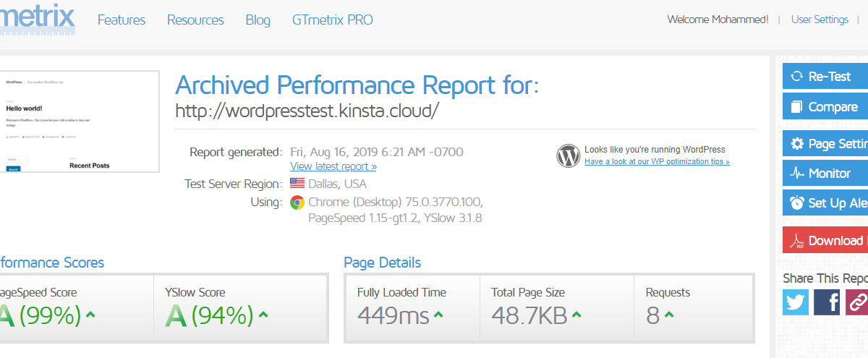The image size is (868, 358).
Task: Open the Resources menu item
Action: 195,20
